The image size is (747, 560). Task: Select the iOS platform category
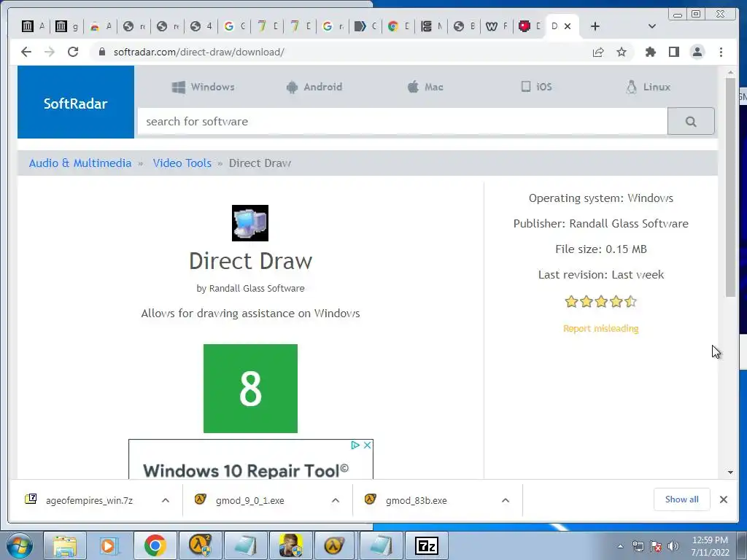(x=536, y=87)
